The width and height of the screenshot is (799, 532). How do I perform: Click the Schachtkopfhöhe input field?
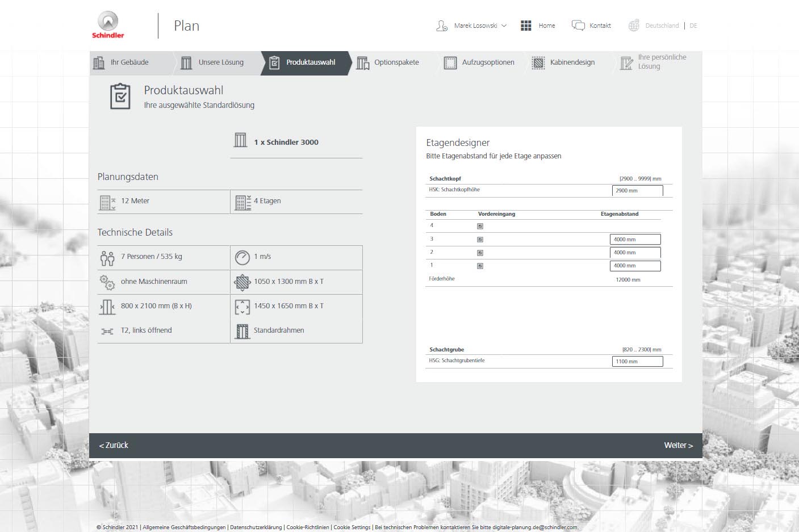[637, 191]
